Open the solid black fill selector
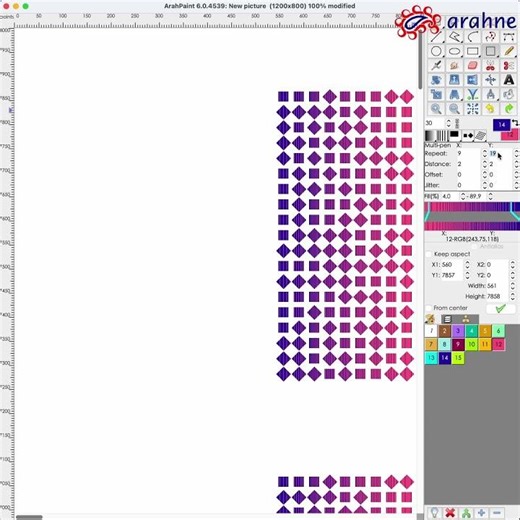 click(454, 135)
